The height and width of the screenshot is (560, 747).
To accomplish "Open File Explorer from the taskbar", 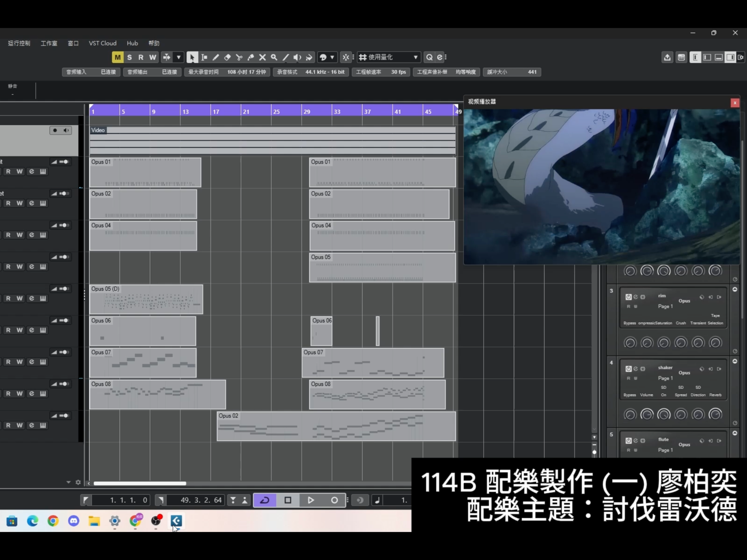I will point(94,521).
